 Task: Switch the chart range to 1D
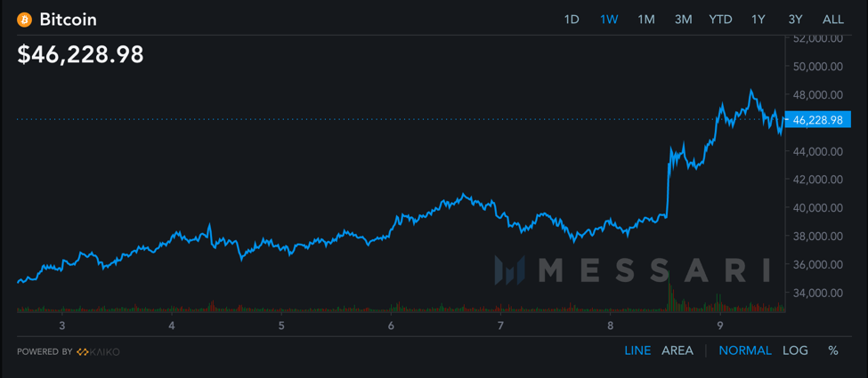tap(572, 20)
